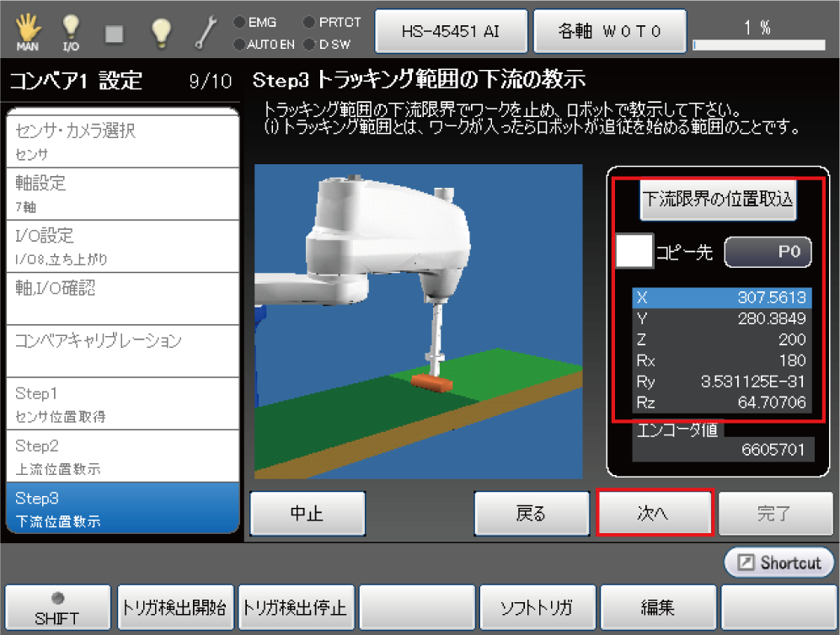Open the HS-45451 AI robot selector

[x=451, y=31]
